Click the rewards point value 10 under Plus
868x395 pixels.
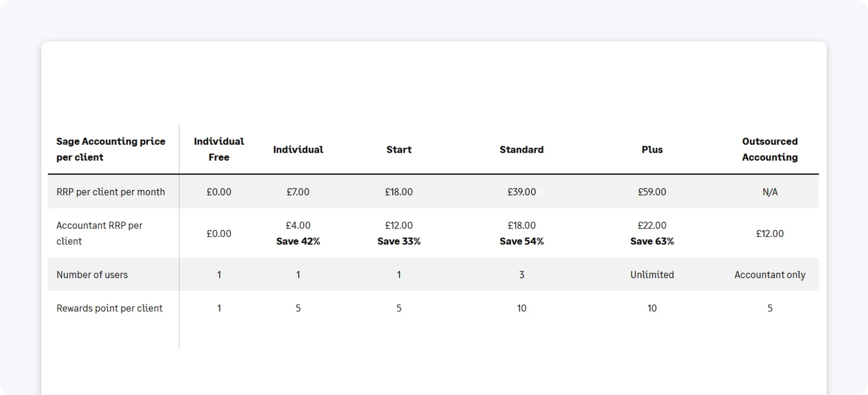click(x=652, y=308)
